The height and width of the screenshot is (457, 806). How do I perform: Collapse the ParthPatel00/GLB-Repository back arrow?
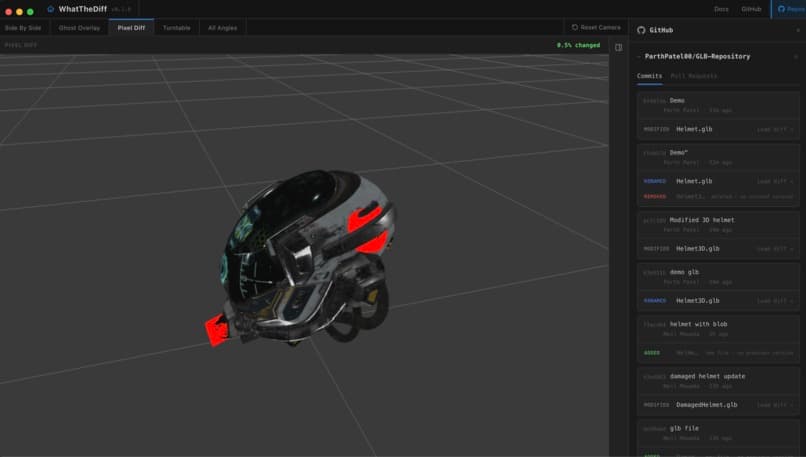639,57
